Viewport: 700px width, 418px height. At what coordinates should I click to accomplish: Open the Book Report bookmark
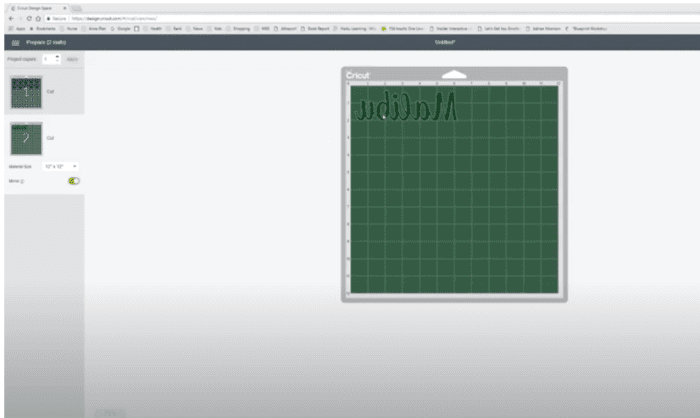tap(315, 29)
